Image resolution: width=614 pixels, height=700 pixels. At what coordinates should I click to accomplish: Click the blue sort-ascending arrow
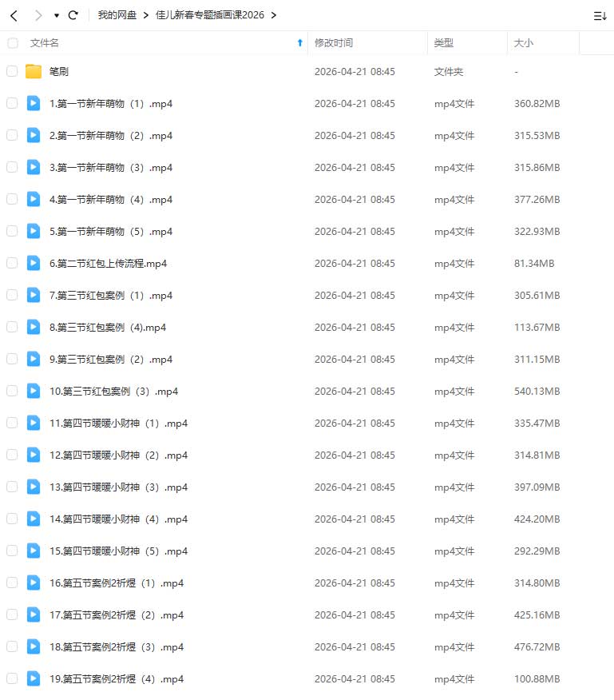[300, 43]
